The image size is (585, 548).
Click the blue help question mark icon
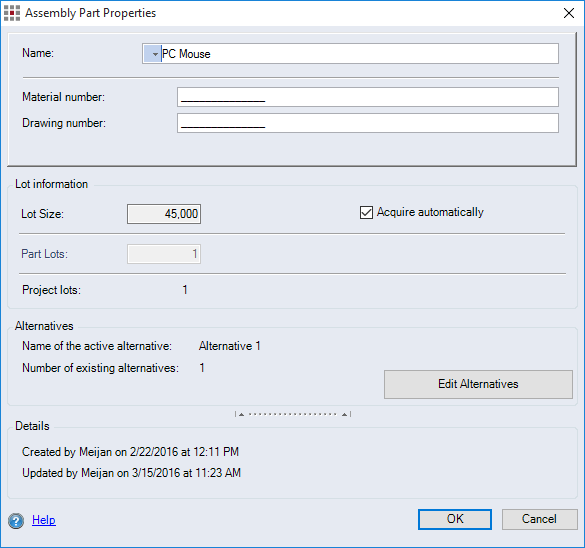tap(16, 521)
